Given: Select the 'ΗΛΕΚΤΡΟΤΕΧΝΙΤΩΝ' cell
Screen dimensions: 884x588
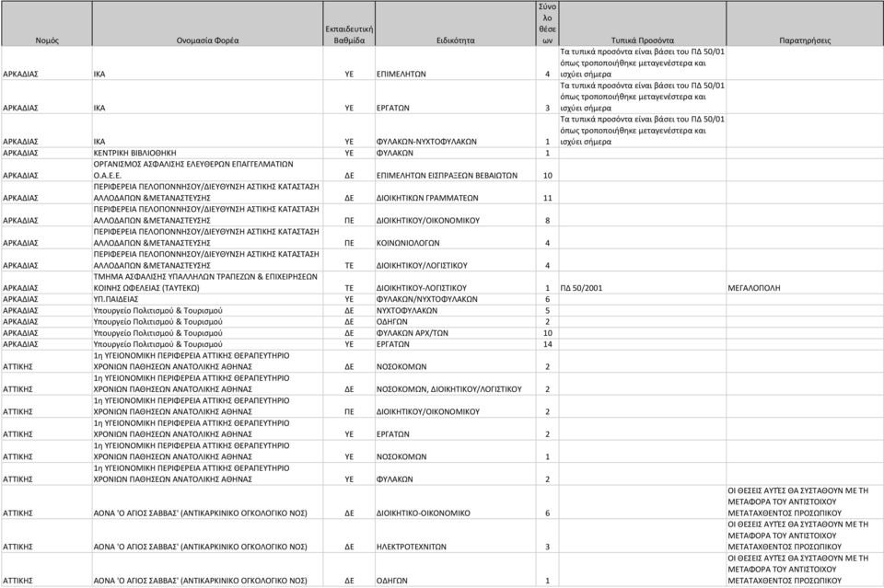Looking at the screenshot, I should (x=456, y=536).
